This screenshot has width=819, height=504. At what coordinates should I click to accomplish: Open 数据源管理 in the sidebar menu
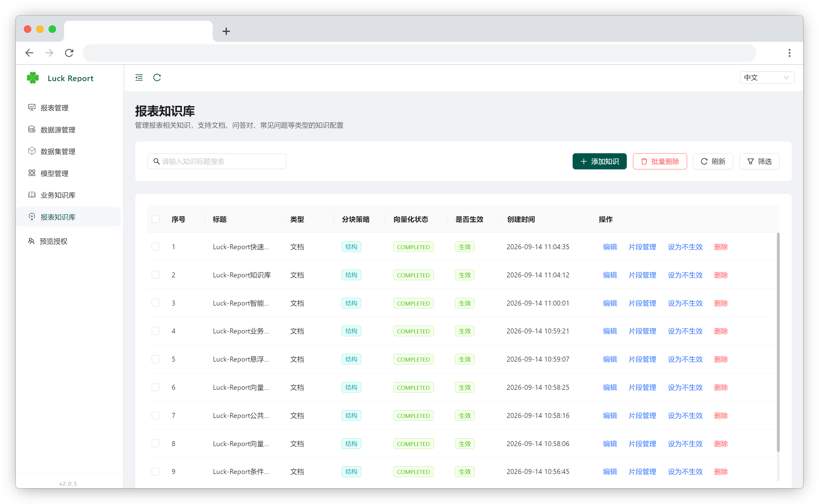click(x=68, y=130)
